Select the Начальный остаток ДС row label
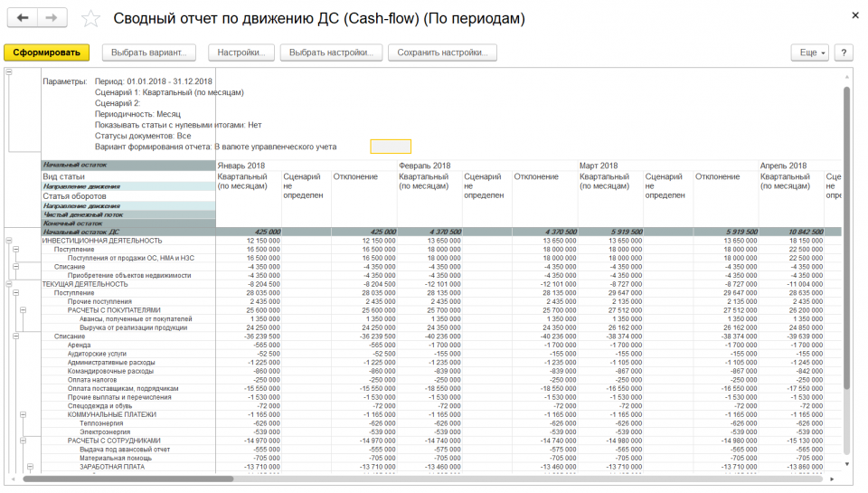The width and height of the screenshot is (868, 493). [80, 232]
